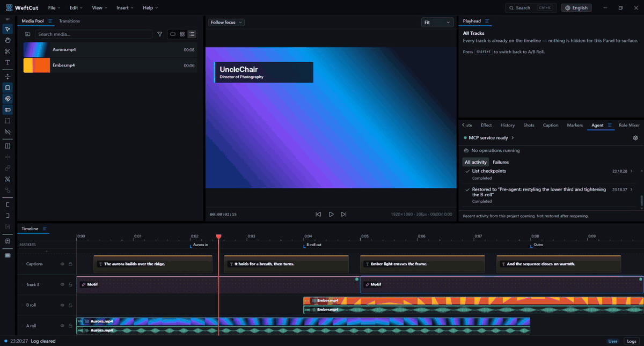Screen dimensions: 644x346
Task: Click the import media folder icon
Action: pyautogui.click(x=28, y=34)
